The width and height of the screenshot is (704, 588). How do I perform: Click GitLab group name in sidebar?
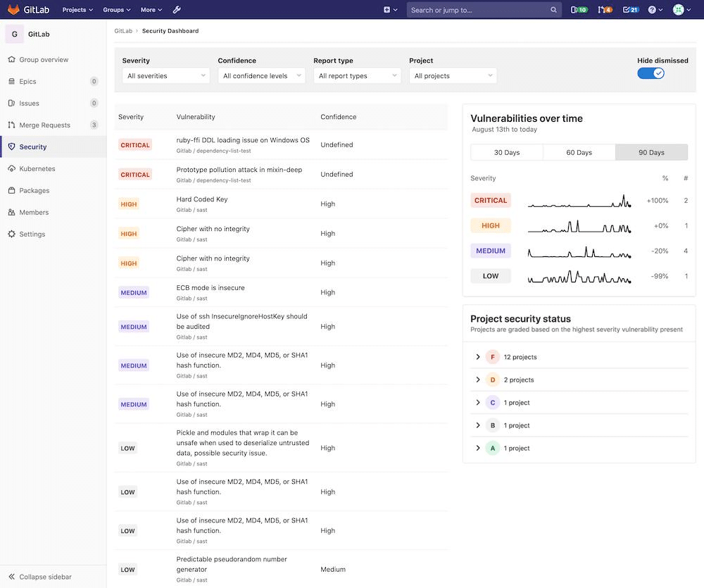point(39,34)
